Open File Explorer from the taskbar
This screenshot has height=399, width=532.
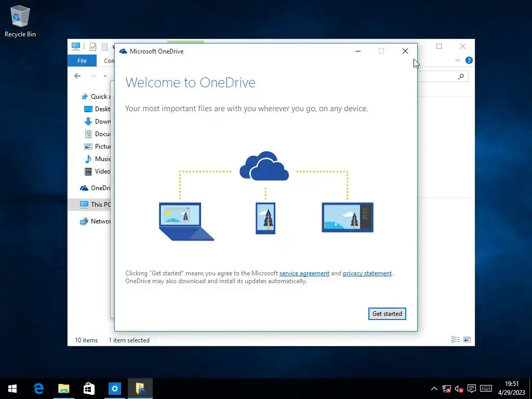tap(64, 389)
